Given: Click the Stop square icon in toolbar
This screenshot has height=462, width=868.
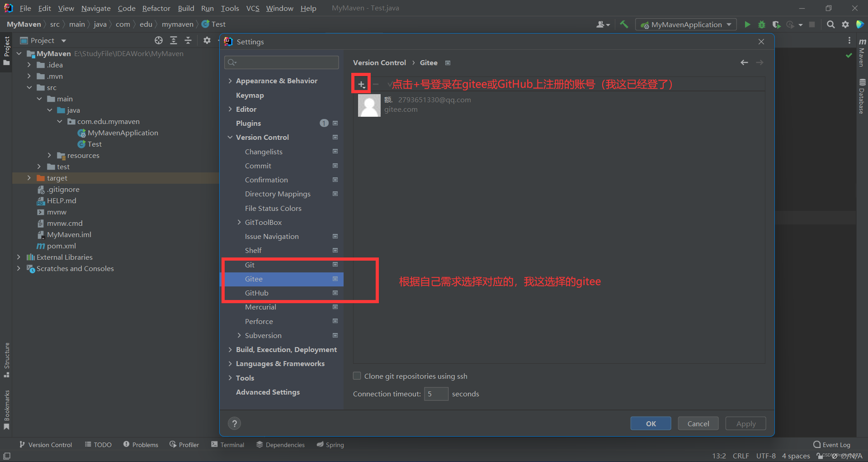Looking at the screenshot, I should tap(812, 24).
